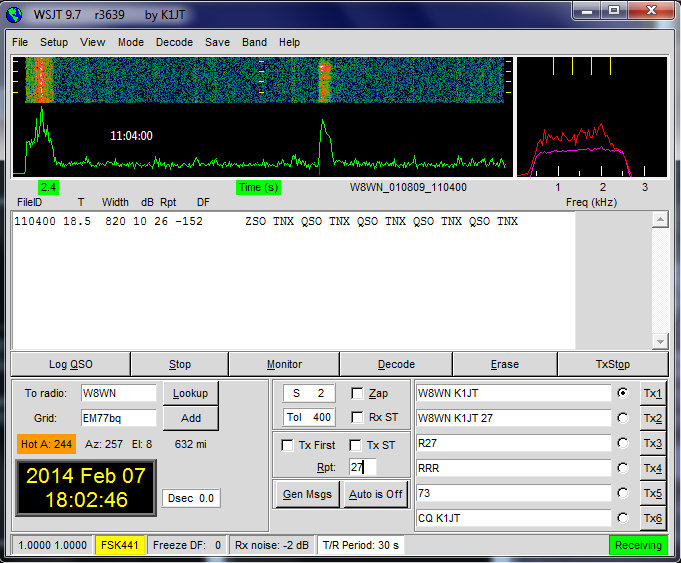Check the Tx ST option
Viewport: 681px width, 563px height.
355,445
